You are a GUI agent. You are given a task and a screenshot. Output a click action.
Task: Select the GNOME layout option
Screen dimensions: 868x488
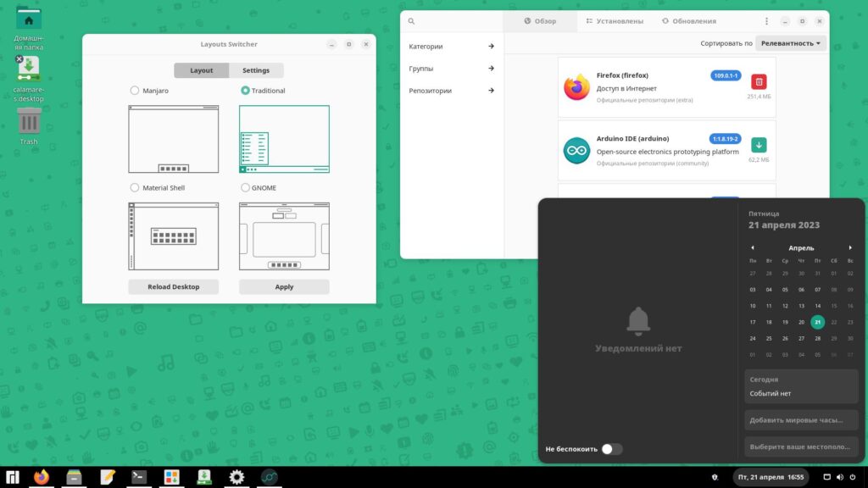(246, 188)
